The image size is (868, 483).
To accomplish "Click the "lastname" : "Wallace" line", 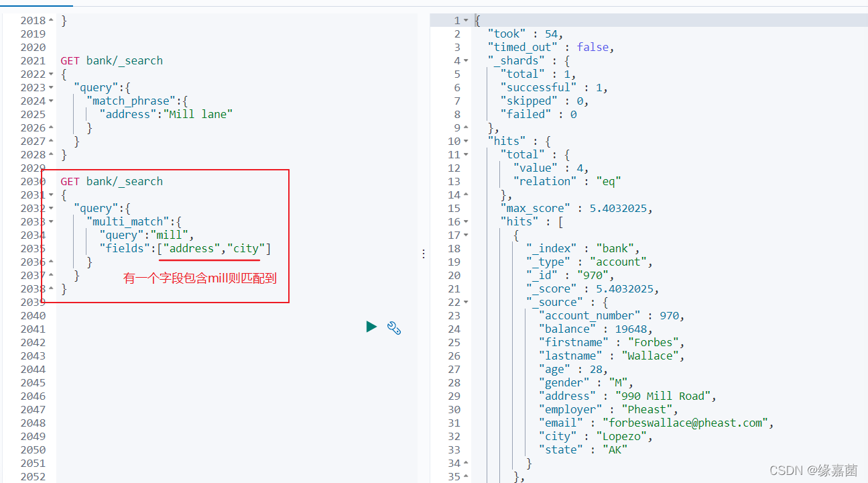I will point(611,356).
